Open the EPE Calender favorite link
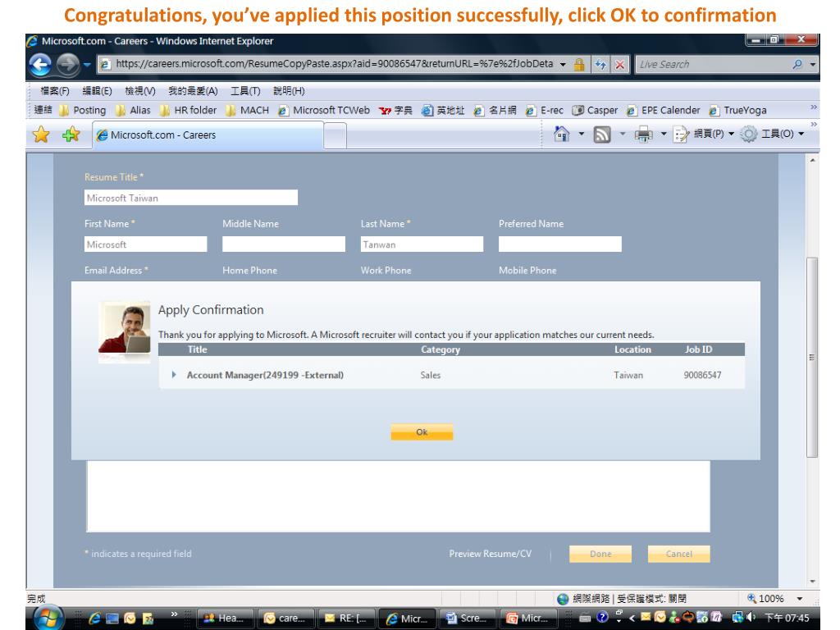 663,111
